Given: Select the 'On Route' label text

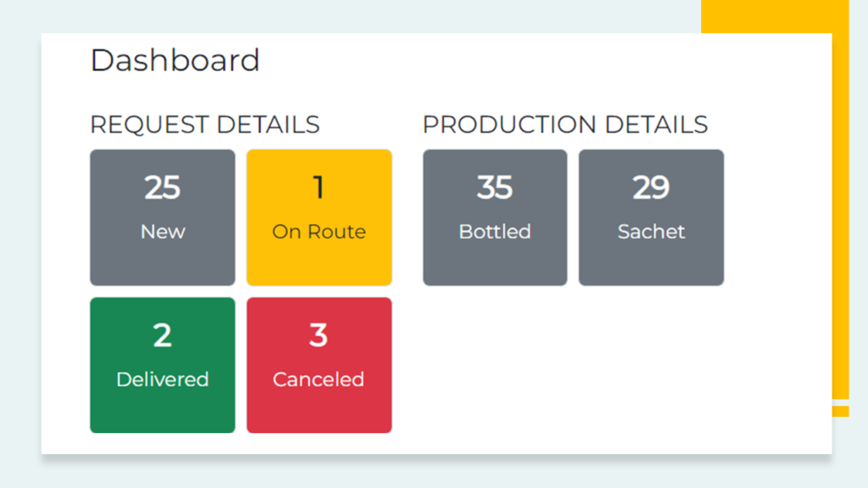Looking at the screenshot, I should (x=319, y=231).
